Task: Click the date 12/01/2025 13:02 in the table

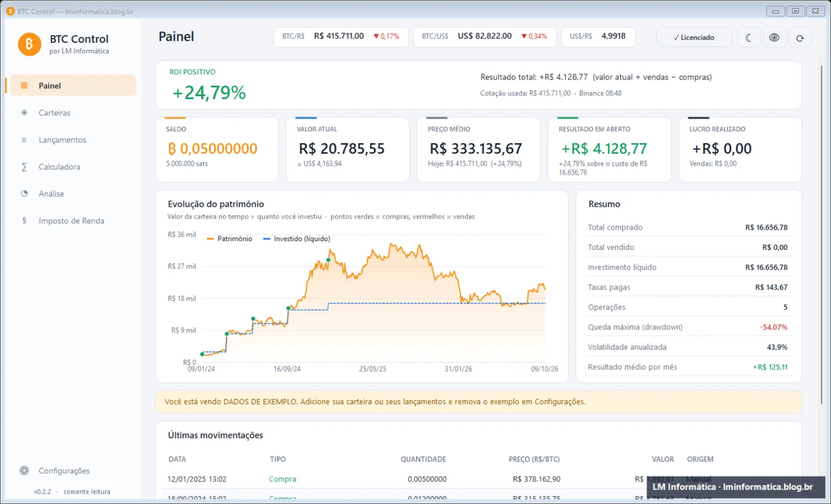Action: tap(197, 479)
